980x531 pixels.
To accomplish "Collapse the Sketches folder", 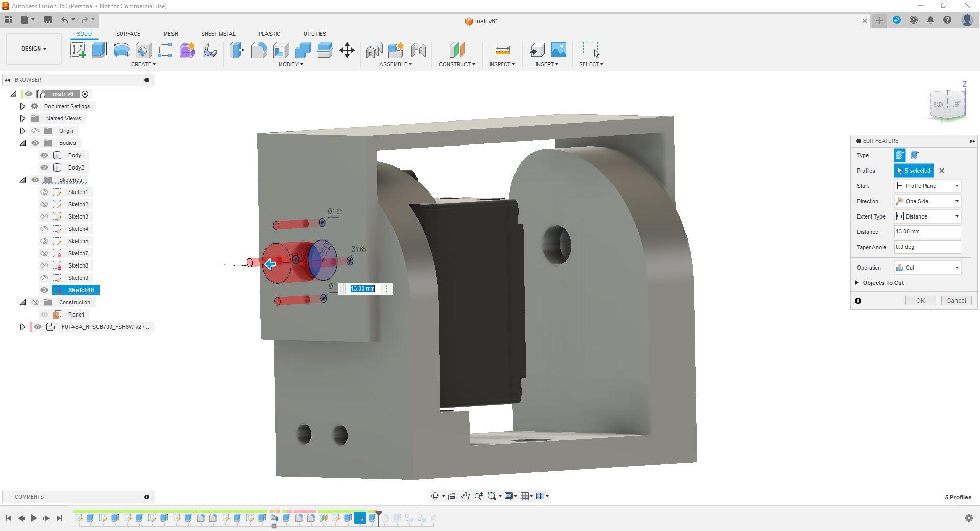I will pos(22,180).
